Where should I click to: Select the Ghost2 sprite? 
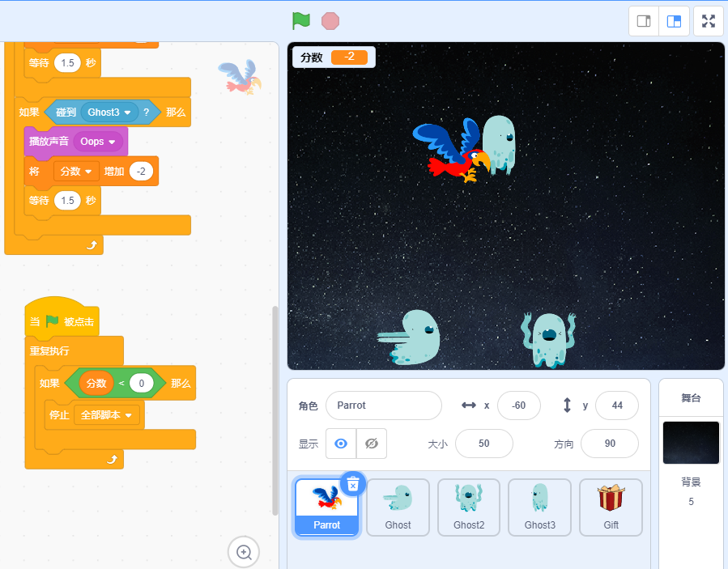tap(469, 507)
